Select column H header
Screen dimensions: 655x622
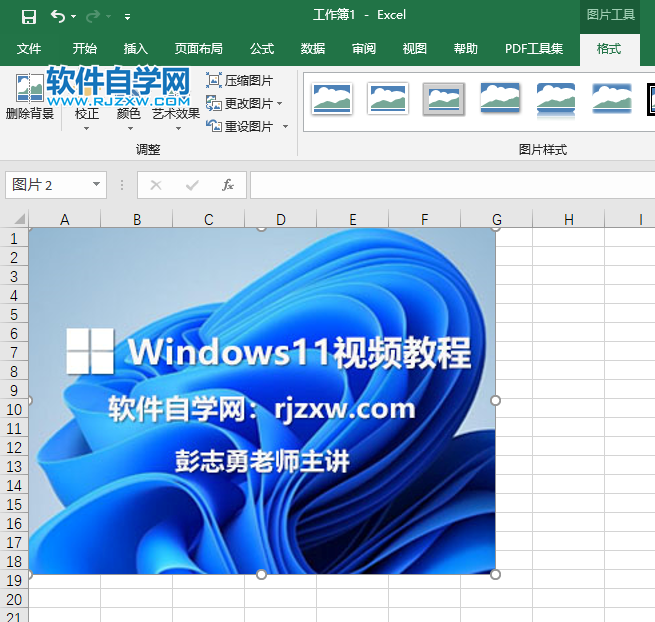click(x=569, y=219)
